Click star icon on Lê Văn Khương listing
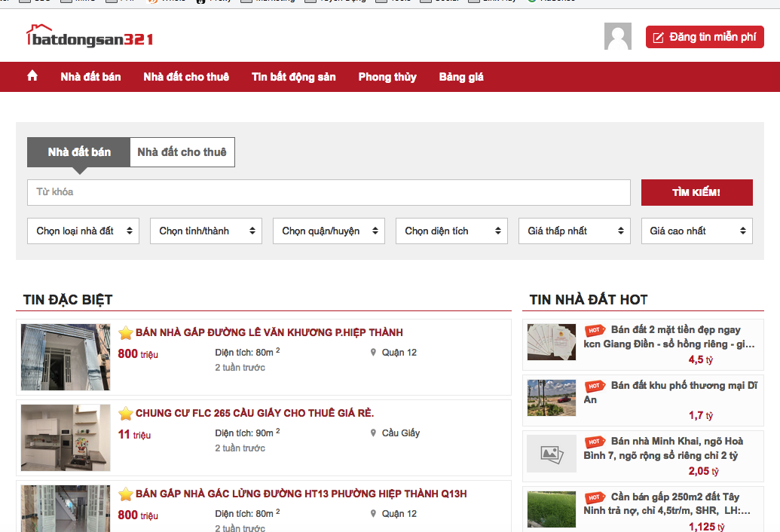 click(126, 332)
